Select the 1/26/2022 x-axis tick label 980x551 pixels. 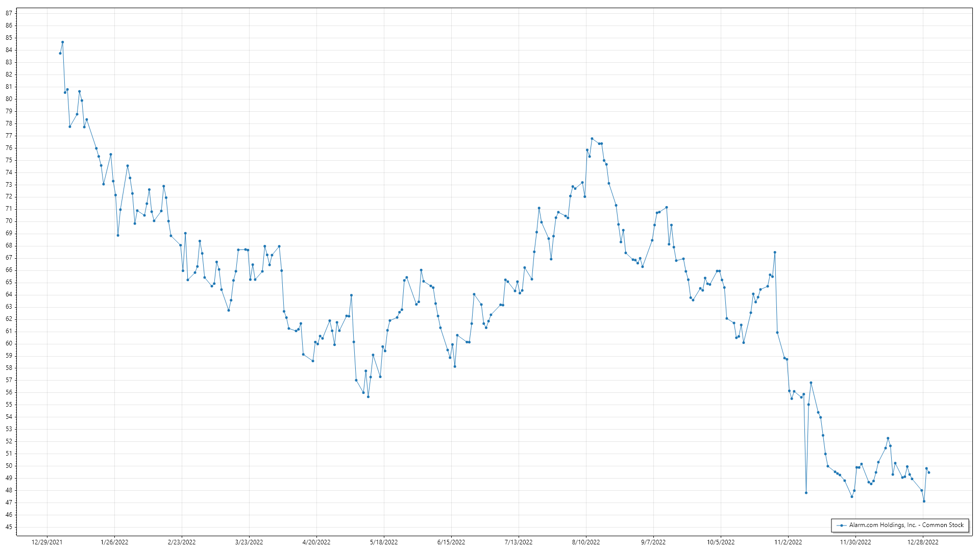click(114, 542)
